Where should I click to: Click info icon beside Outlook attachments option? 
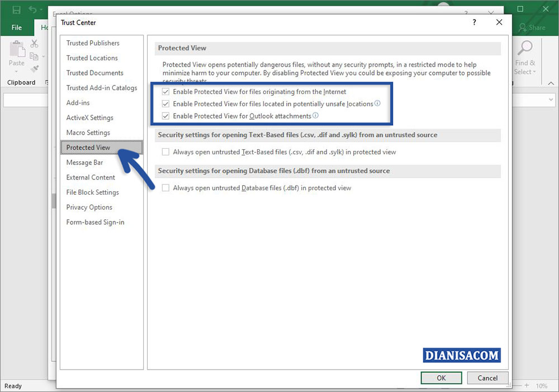(315, 115)
